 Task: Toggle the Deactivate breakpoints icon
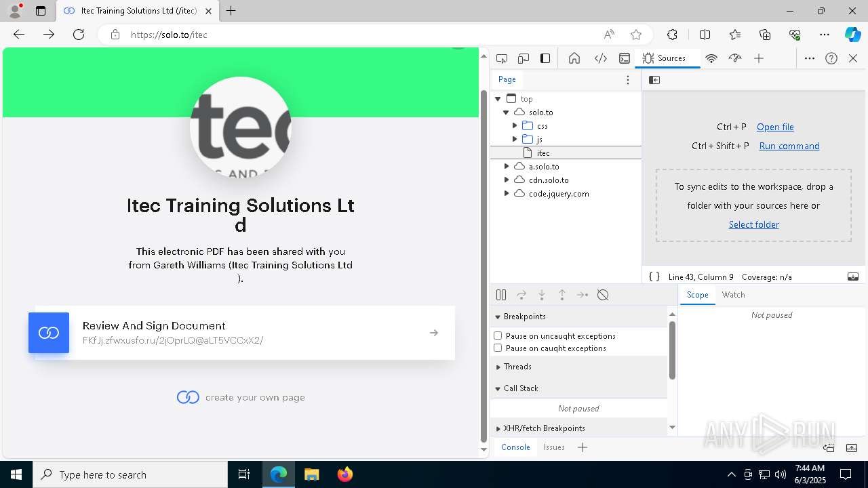(603, 295)
